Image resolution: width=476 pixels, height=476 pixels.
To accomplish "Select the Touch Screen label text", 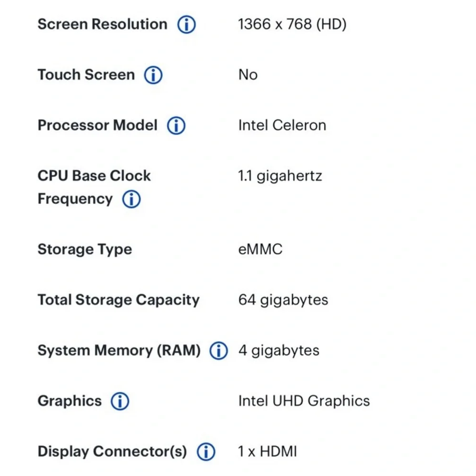I will (86, 75).
